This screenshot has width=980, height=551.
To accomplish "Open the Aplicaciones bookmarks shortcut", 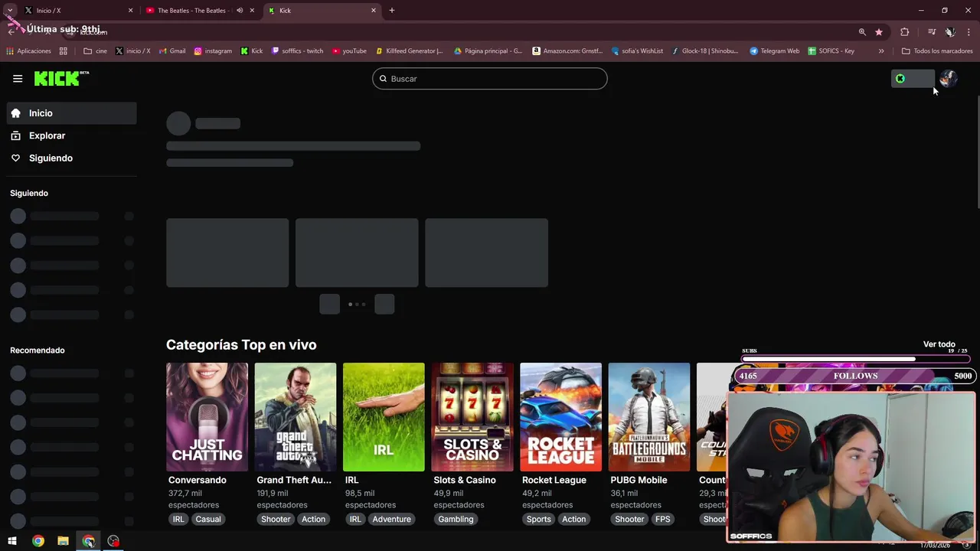I will pos(28,51).
